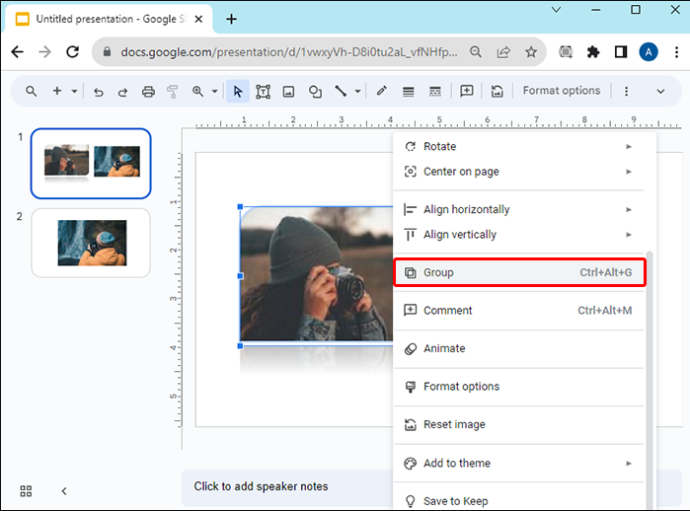This screenshot has height=511, width=690.
Task: Select slide 2 thumbnail
Action: point(91,243)
